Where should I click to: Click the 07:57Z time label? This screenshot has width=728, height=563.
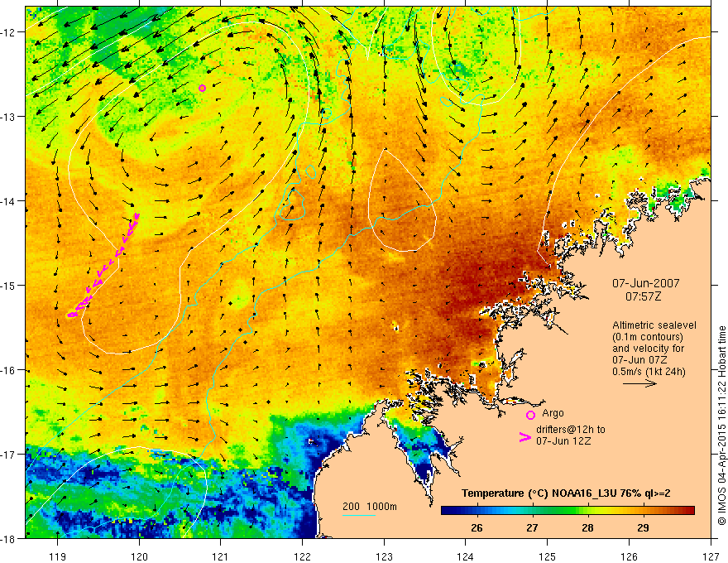click(644, 296)
